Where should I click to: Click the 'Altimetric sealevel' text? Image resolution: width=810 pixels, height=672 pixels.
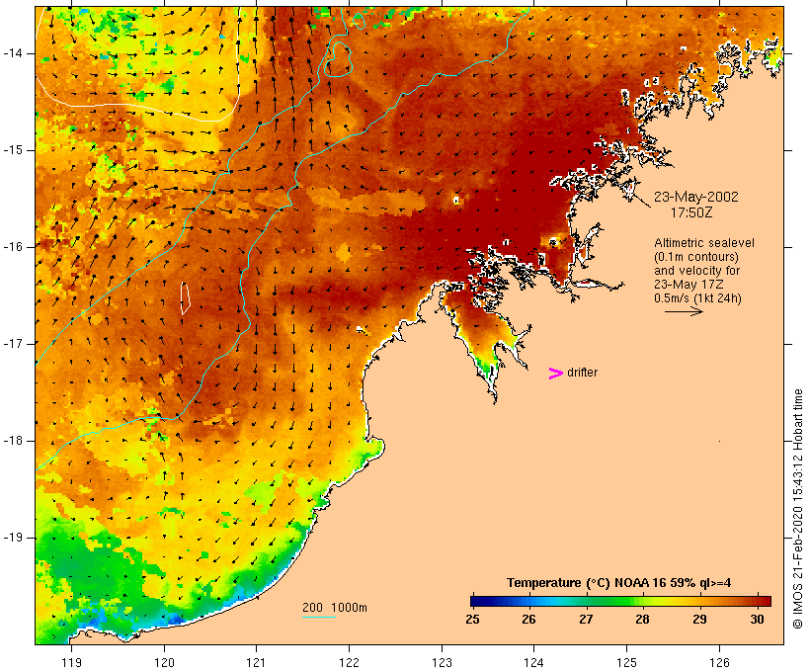pos(704,243)
